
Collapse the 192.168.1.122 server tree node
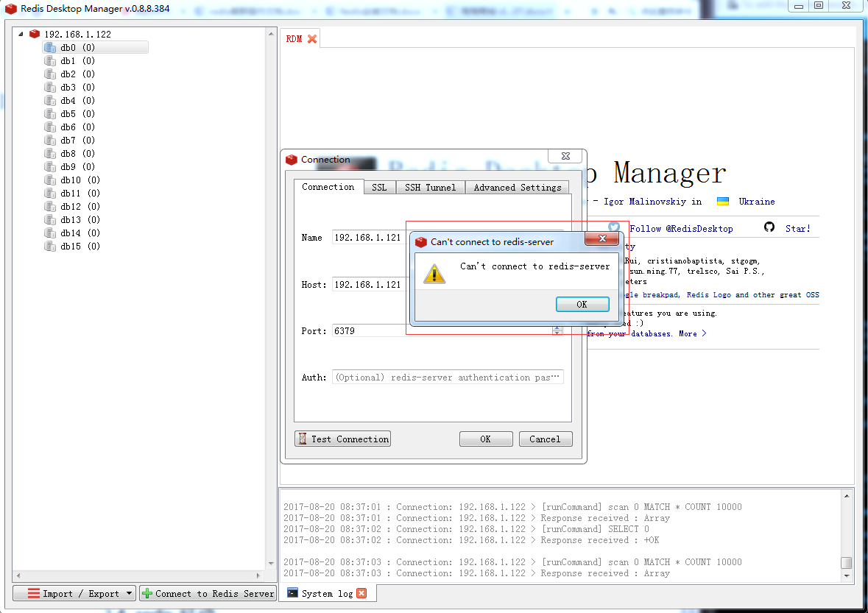(21, 34)
